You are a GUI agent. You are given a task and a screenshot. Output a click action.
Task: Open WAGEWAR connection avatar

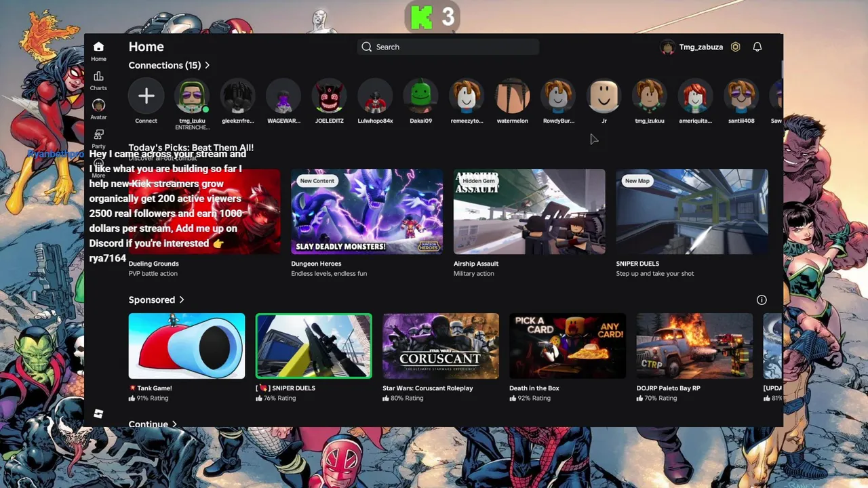(283, 96)
